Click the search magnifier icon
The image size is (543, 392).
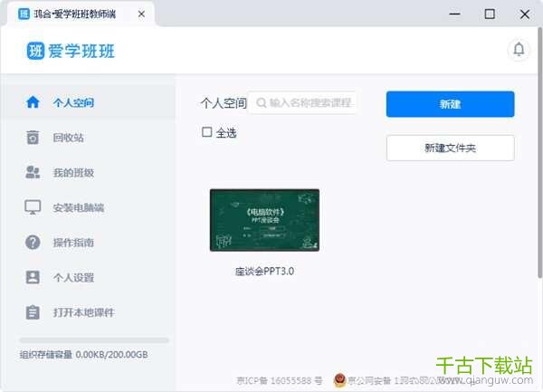(x=262, y=102)
